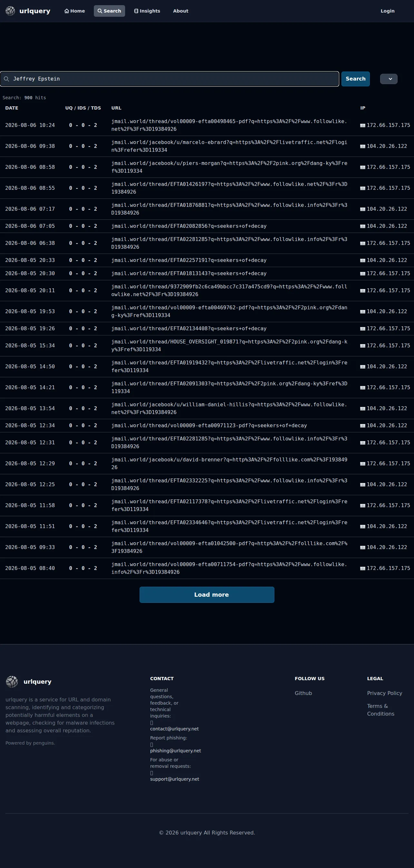The height and width of the screenshot is (868, 414).
Task: Open the Privacy Policy link
Action: (x=384, y=693)
